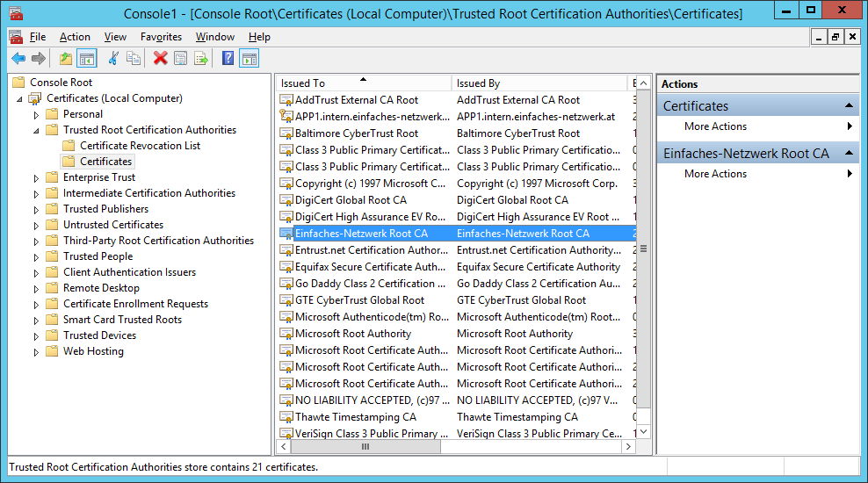This screenshot has width=868, height=483.
Task: Toggle the Show/Hide Console Tree button
Action: [86, 59]
